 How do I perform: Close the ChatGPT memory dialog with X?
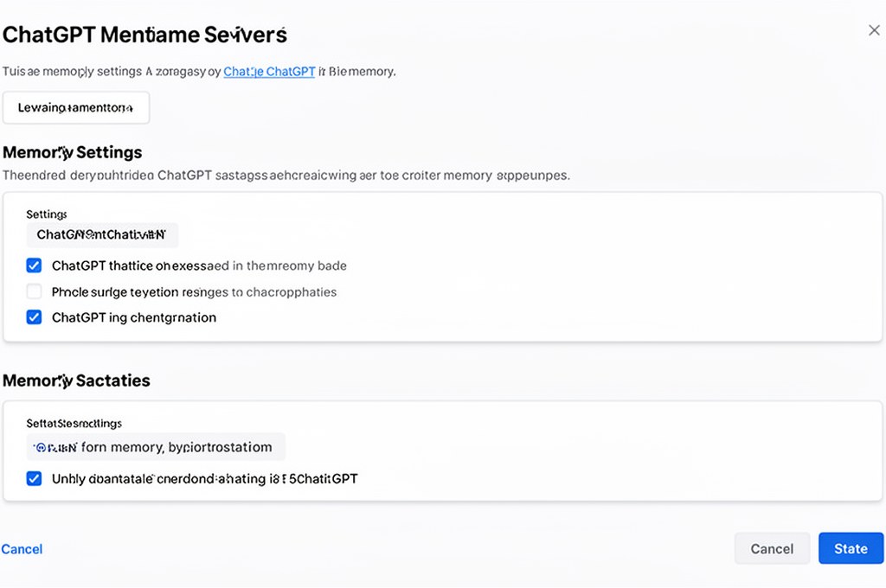(x=874, y=30)
